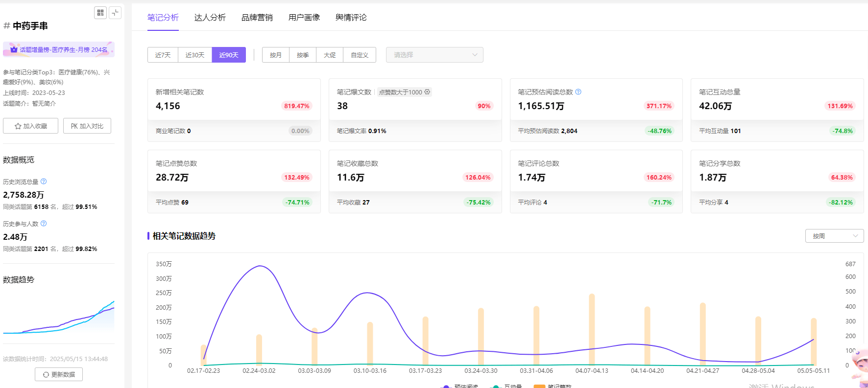Show help for 历史浏览总量
868x388 pixels.
tap(44, 182)
